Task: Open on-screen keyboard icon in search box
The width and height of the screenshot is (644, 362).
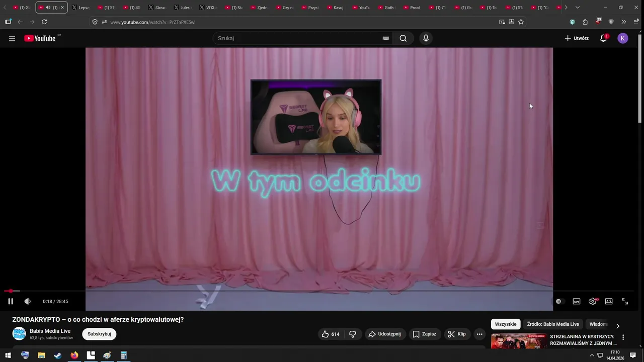Action: tap(386, 38)
